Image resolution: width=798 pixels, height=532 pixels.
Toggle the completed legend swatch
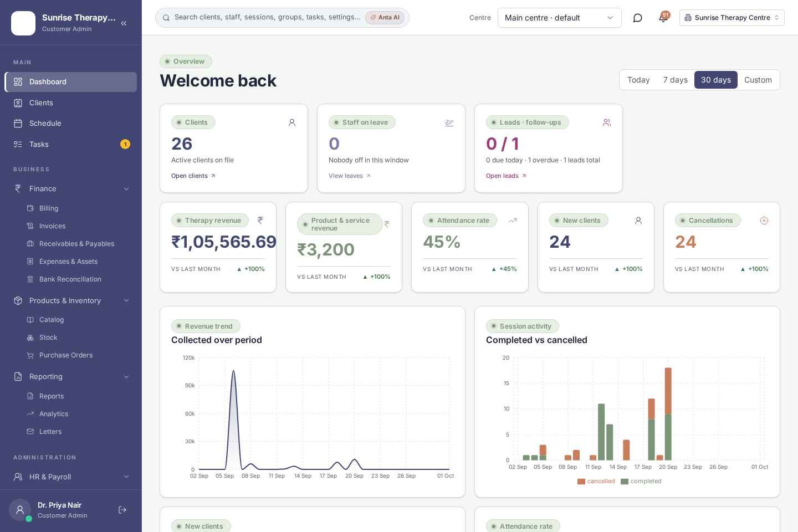tap(625, 482)
